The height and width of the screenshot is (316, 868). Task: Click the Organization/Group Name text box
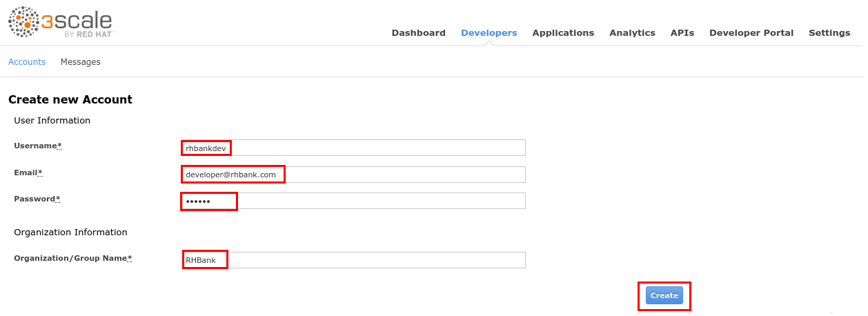[353, 260]
